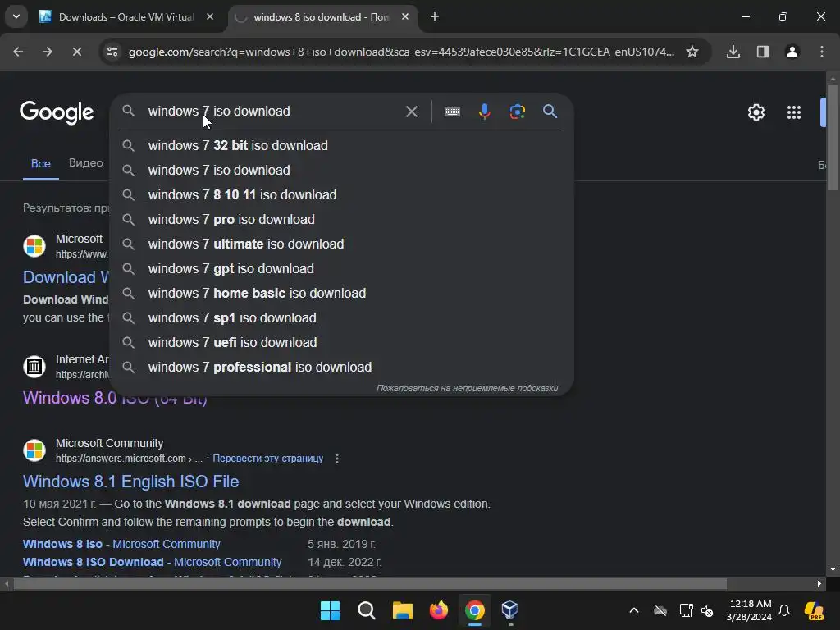Report inappropriate suggestions link
The width and height of the screenshot is (840, 630).
[x=467, y=388]
